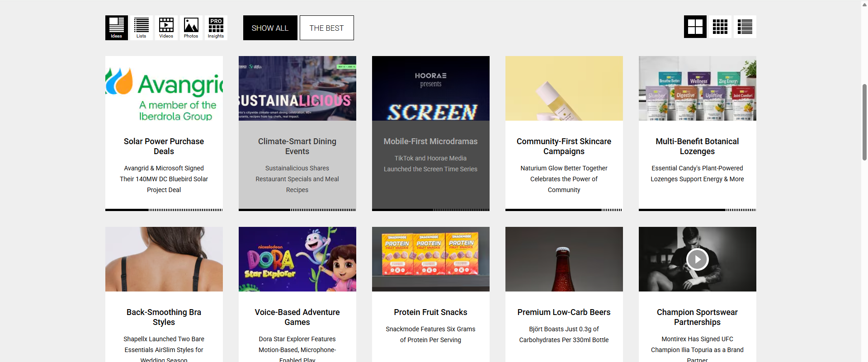Viewport: 868px width, 362px height.
Task: Click the vertical scrollbar thumb
Action: (x=864, y=122)
